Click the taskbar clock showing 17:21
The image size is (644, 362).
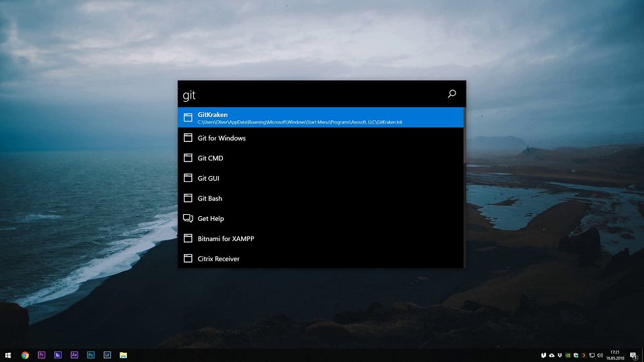point(615,355)
